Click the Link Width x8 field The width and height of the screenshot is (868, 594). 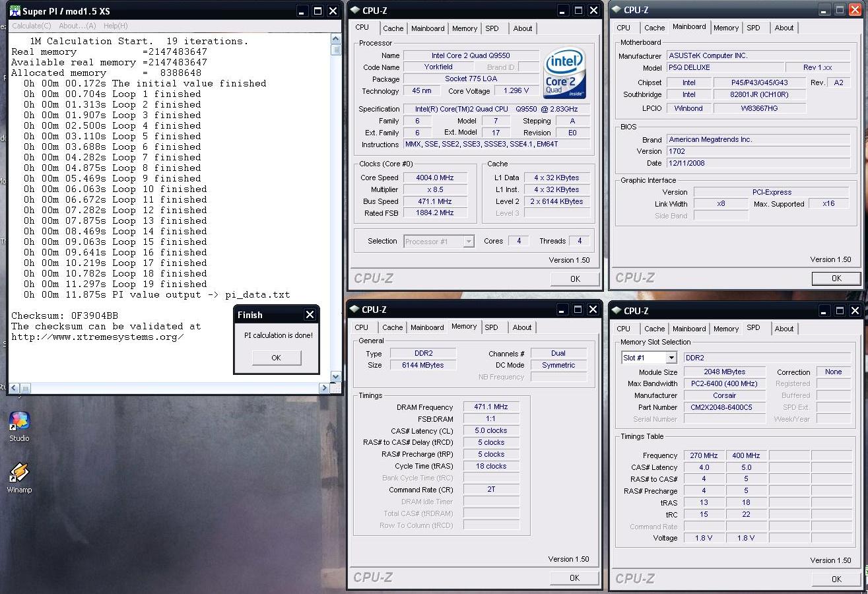tap(721, 204)
